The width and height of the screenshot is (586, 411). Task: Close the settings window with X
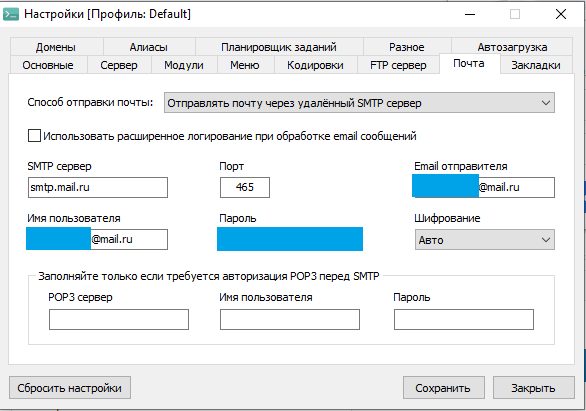tap(561, 14)
